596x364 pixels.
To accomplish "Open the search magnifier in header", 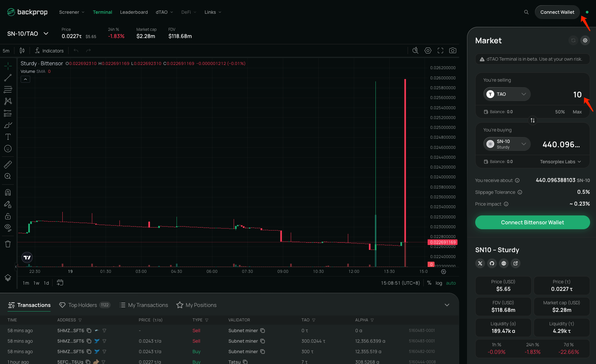I will (x=526, y=12).
